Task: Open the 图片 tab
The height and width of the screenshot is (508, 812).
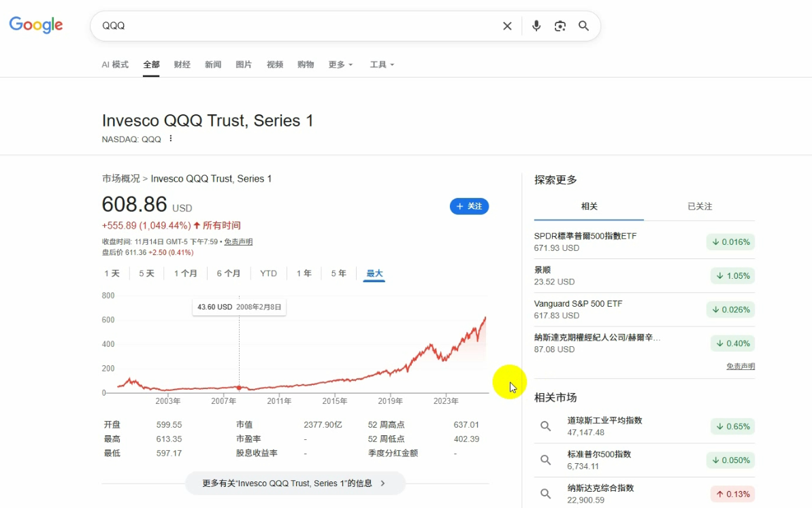Action: (244, 65)
